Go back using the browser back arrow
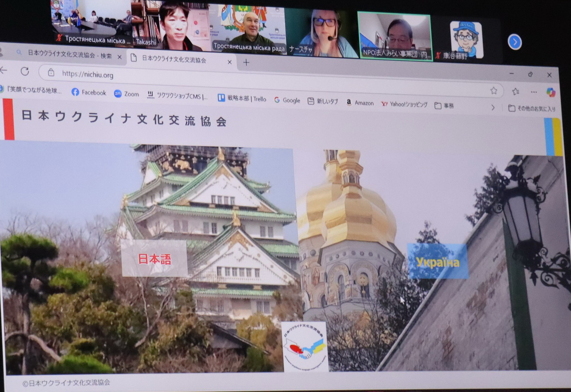 (x=3, y=71)
